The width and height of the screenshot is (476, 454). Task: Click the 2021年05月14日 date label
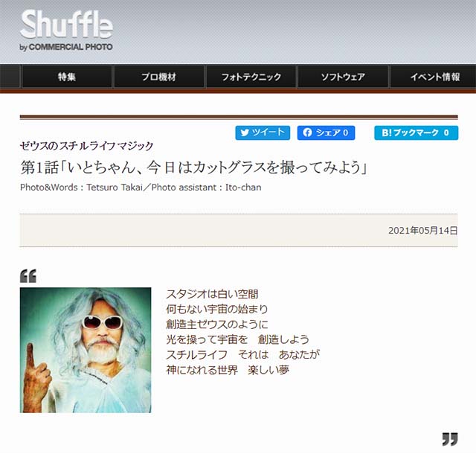422,231
